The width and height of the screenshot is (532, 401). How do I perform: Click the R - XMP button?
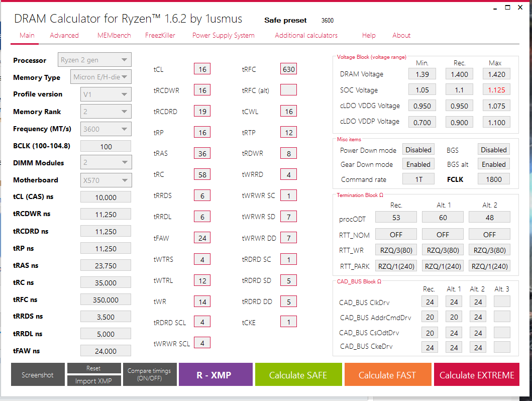[x=216, y=374]
